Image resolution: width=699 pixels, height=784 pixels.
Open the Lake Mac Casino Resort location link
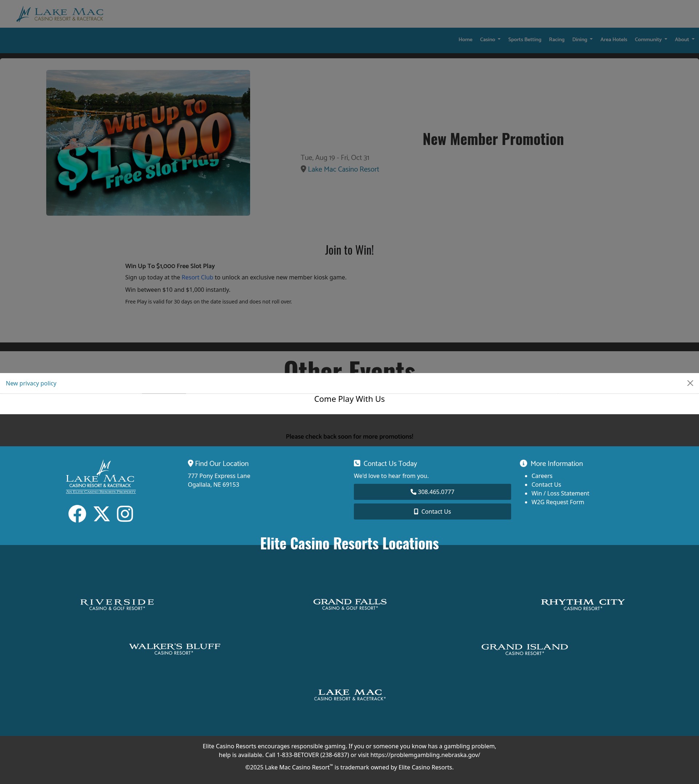(343, 169)
